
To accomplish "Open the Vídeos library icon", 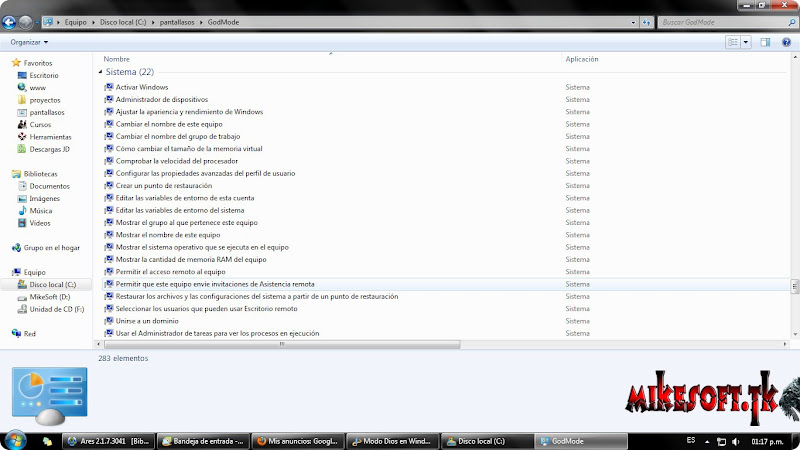I will (22, 223).
